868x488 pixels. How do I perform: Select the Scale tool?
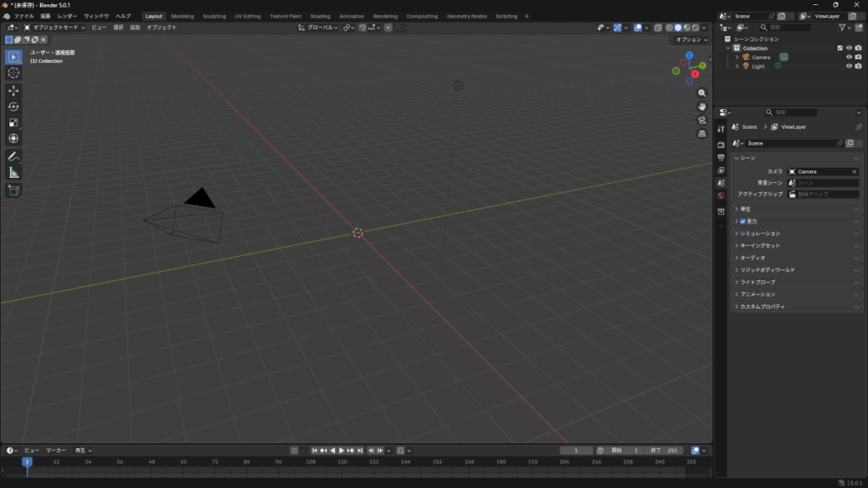14,123
